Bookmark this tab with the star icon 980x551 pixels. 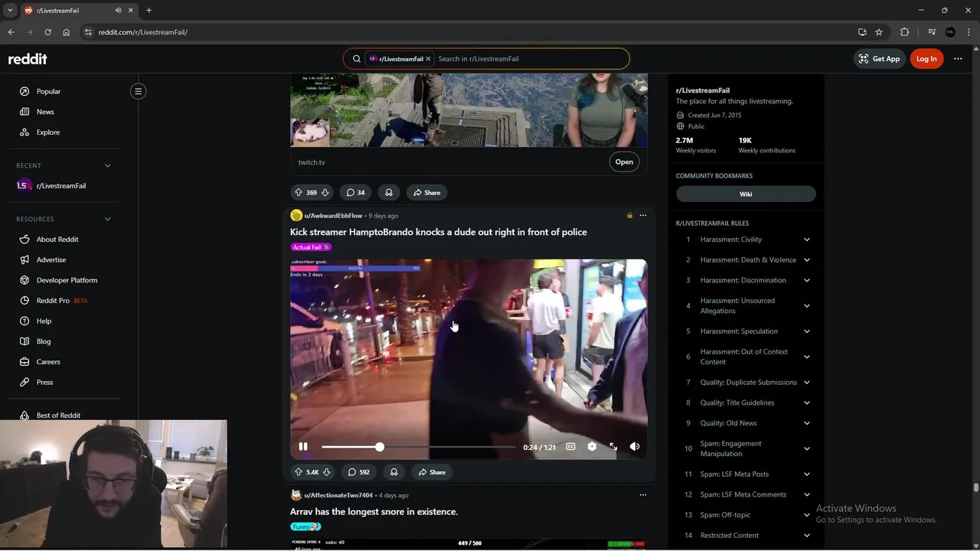click(x=879, y=32)
